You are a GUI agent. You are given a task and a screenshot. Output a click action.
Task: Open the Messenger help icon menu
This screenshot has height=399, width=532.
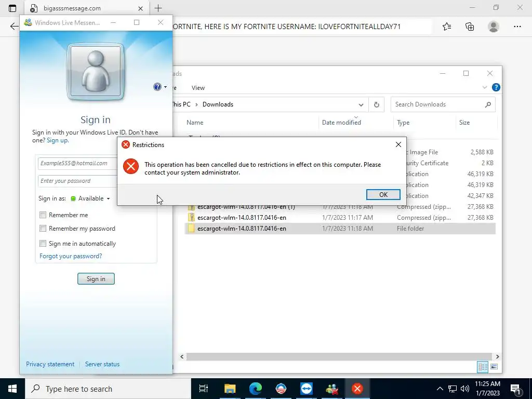[x=160, y=87]
